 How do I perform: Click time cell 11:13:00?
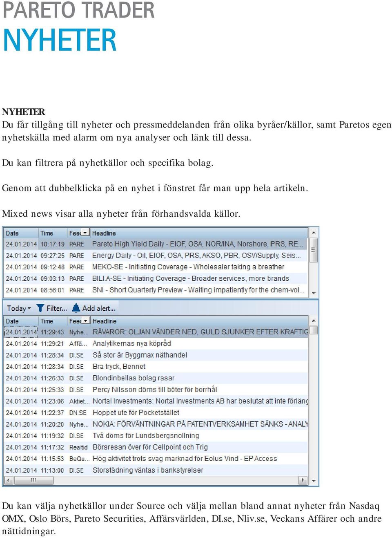[x=52, y=470]
